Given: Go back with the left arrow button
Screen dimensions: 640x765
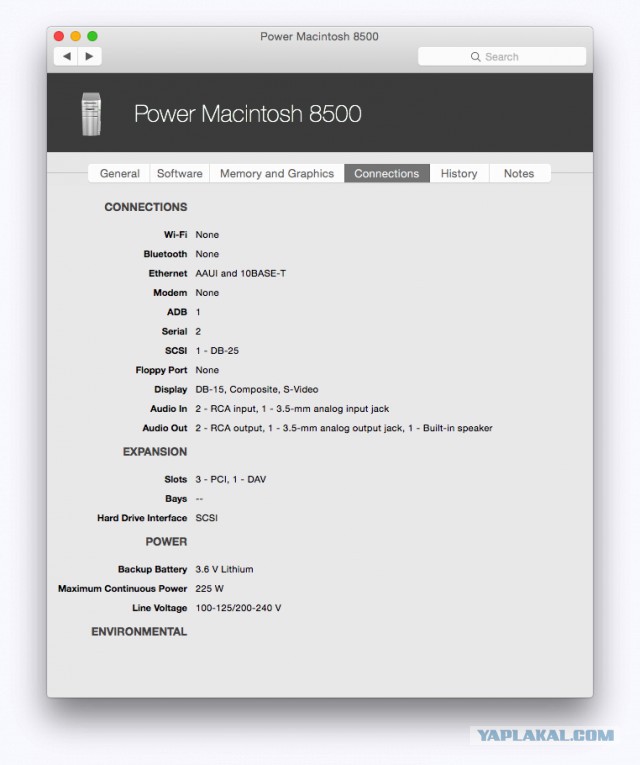Looking at the screenshot, I should tap(66, 57).
